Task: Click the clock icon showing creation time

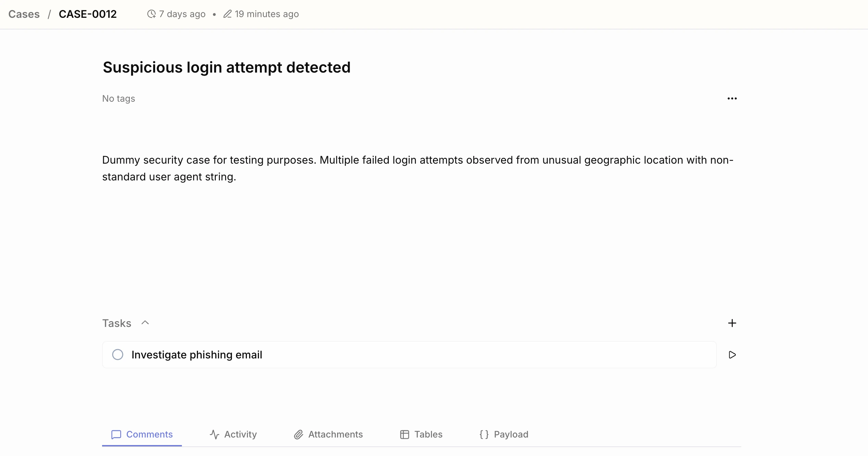Action: (x=151, y=14)
